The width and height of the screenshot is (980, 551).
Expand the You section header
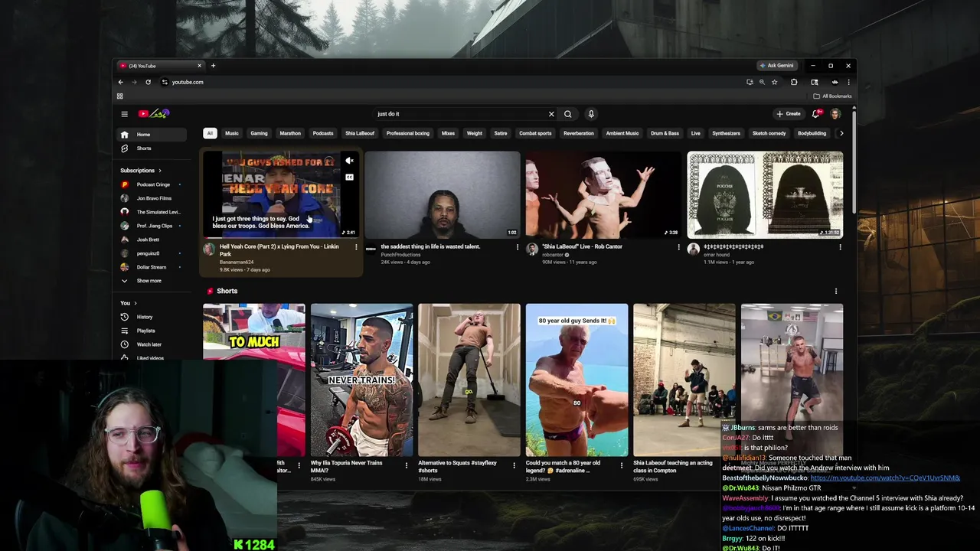coord(129,303)
